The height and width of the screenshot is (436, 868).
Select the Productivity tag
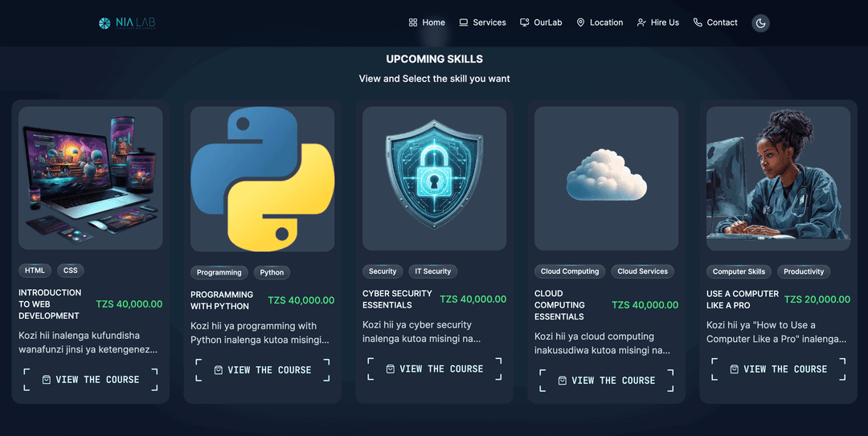pyautogui.click(x=804, y=271)
